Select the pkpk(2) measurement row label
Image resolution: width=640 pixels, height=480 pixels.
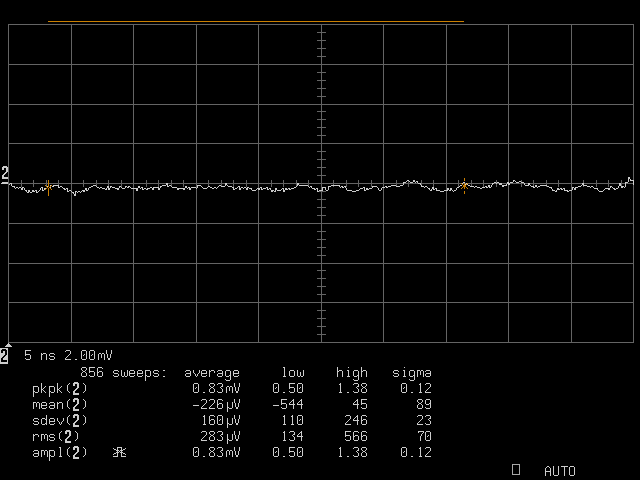point(60,389)
